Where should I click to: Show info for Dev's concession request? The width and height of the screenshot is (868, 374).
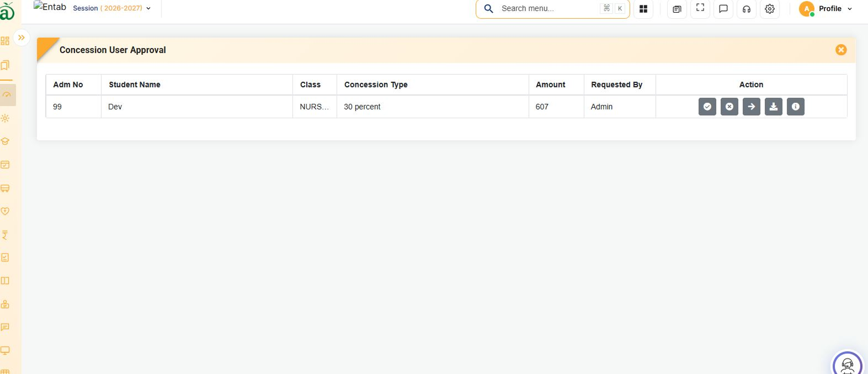[x=795, y=107]
